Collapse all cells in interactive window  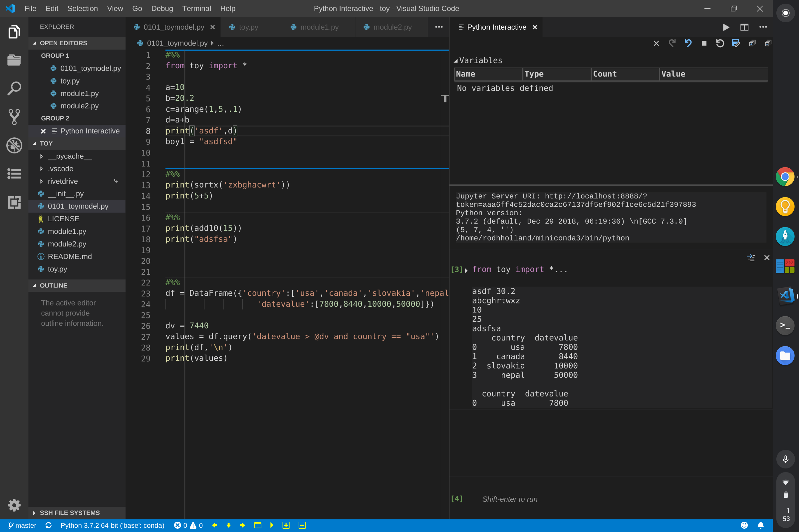768,43
